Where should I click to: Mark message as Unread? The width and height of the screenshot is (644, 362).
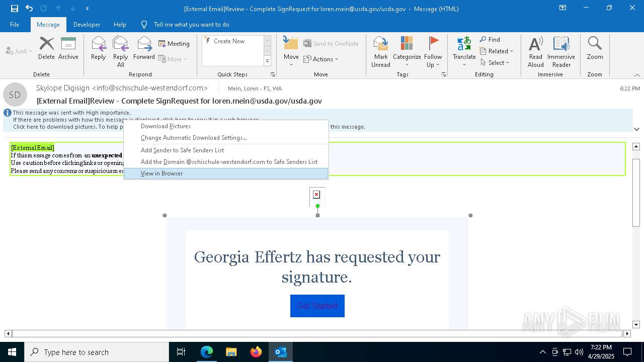(381, 51)
